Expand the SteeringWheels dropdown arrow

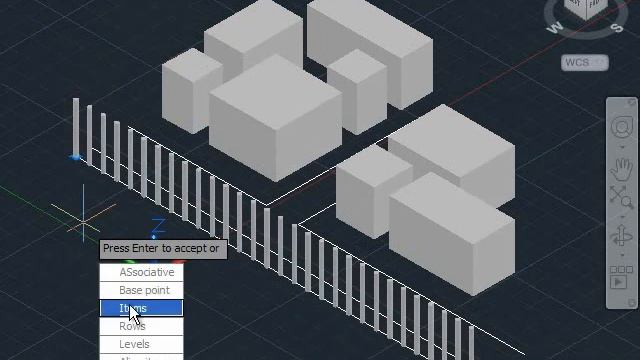[x=622, y=147]
